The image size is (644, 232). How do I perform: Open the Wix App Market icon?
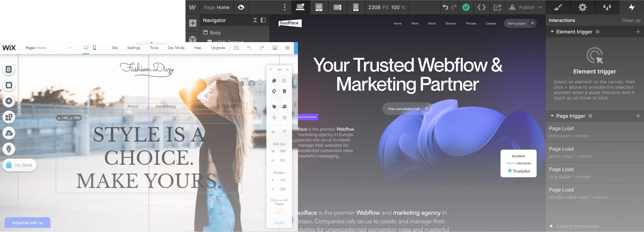coord(9,117)
